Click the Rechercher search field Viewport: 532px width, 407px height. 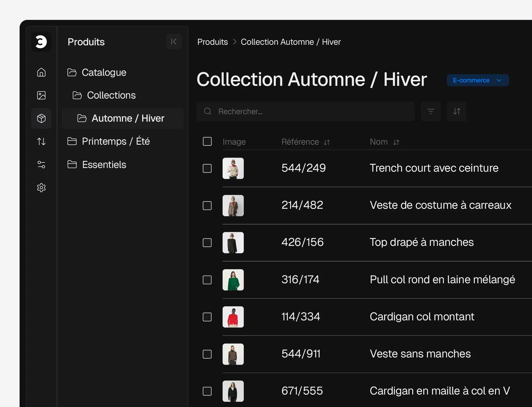click(x=304, y=112)
